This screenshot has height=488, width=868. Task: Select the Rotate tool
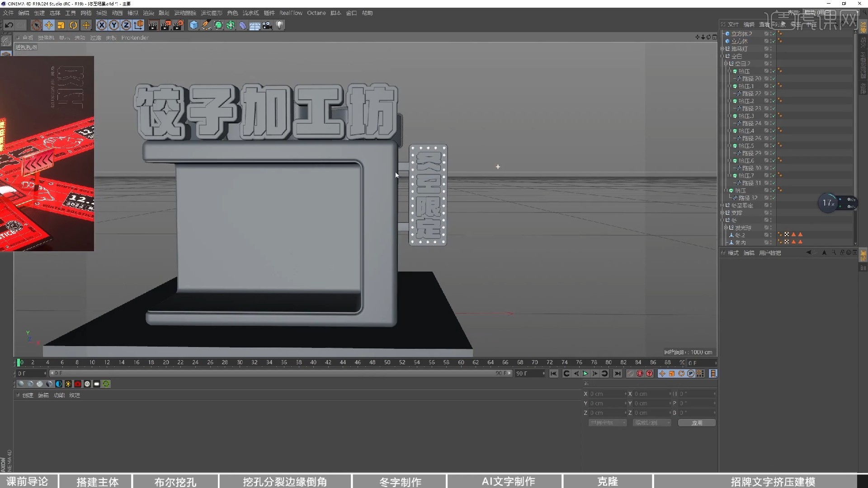pyautogui.click(x=73, y=25)
